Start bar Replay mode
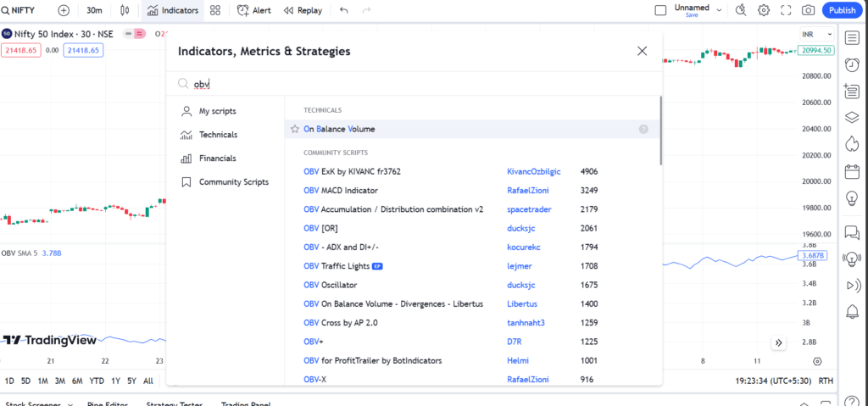The width and height of the screenshot is (868, 406). 303,10
